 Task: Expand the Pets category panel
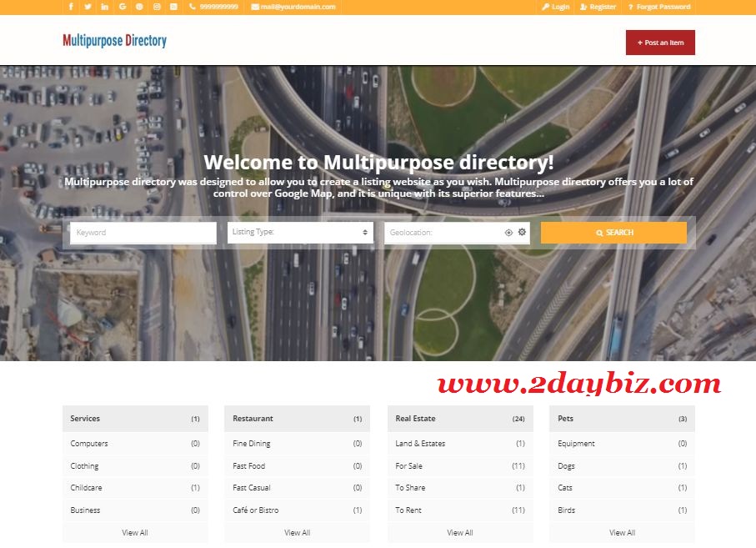(622, 418)
